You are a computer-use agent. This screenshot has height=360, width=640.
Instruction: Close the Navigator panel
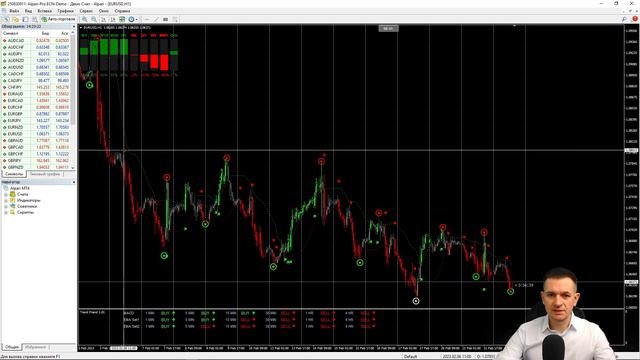(x=74, y=182)
